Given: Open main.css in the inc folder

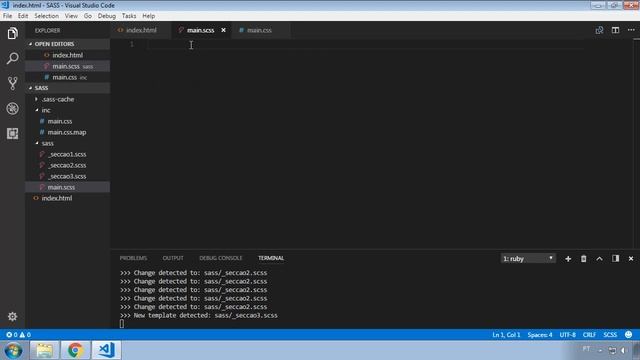Looking at the screenshot, I should [x=67, y=121].
